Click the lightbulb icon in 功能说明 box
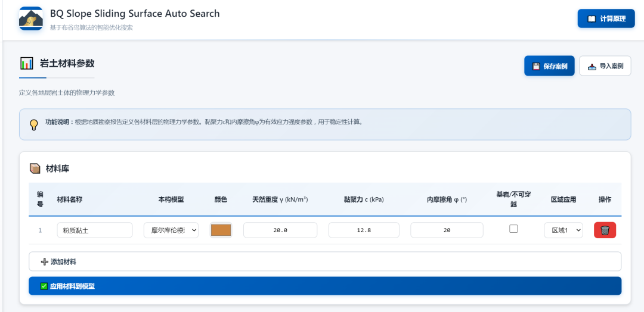The height and width of the screenshot is (312, 644). 35,124
